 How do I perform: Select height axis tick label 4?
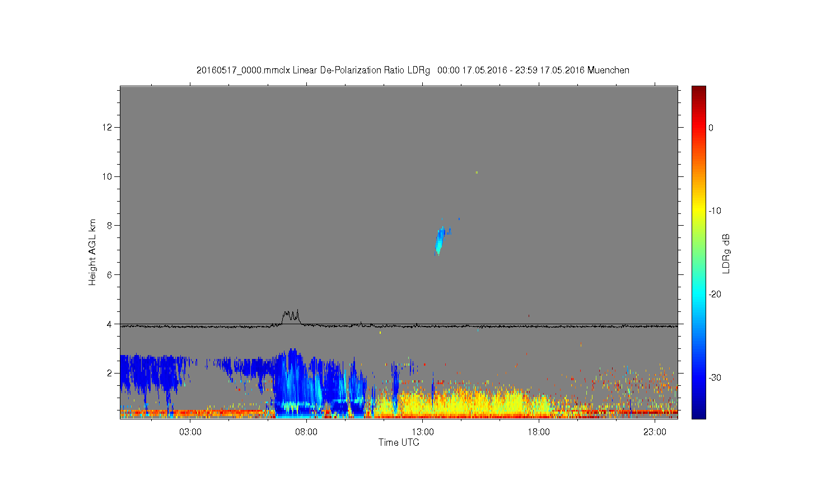coord(110,324)
